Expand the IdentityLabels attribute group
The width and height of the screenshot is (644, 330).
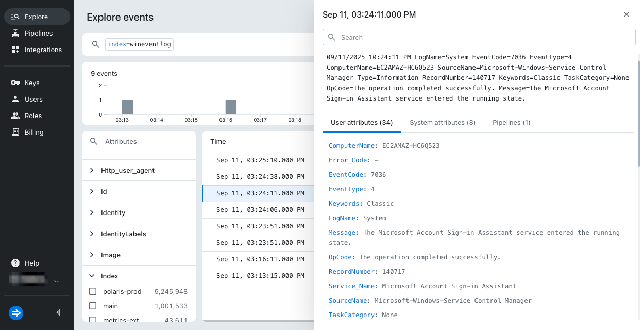(x=92, y=234)
